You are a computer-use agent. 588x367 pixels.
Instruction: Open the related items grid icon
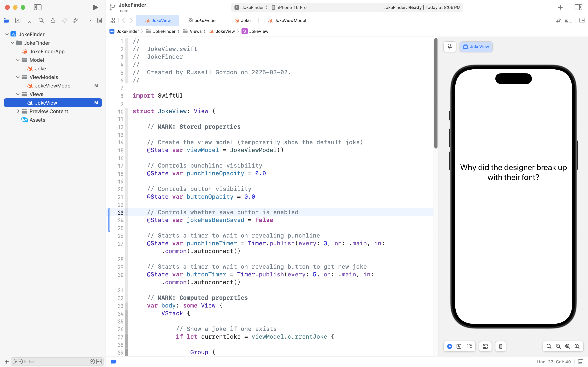(x=112, y=20)
